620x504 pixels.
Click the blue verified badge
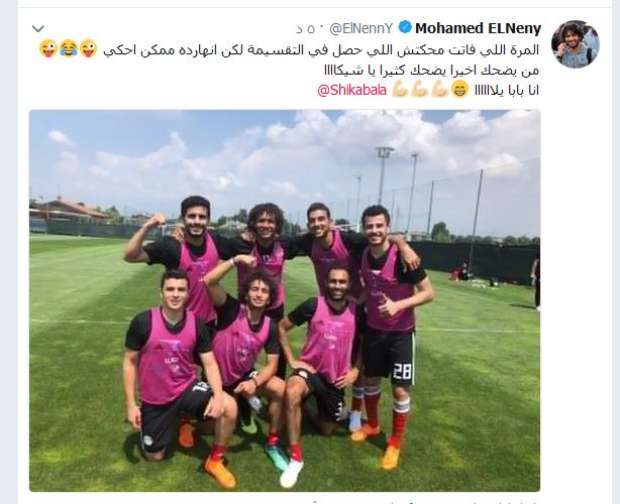point(405,28)
